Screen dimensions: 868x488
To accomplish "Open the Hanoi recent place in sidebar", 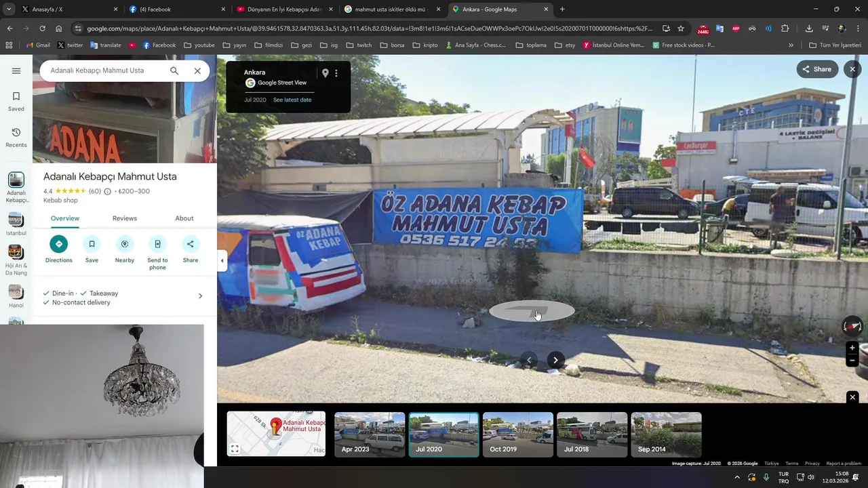I will coord(16,296).
